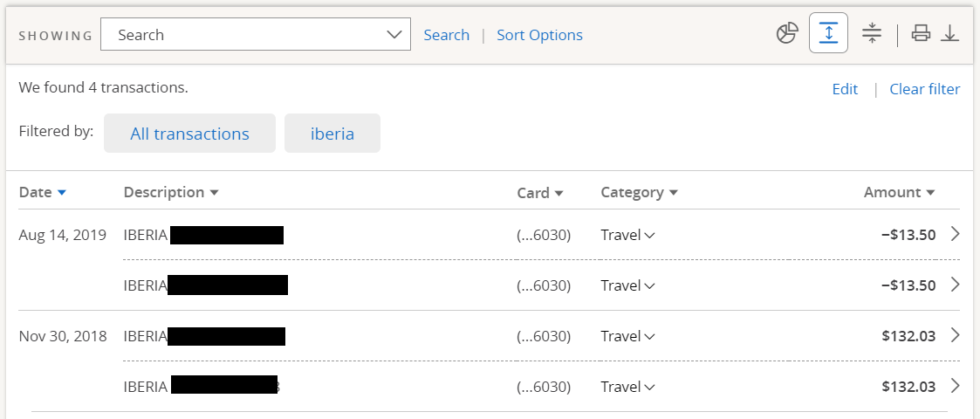Open details arrow for last $132.03 transaction

pyautogui.click(x=955, y=386)
